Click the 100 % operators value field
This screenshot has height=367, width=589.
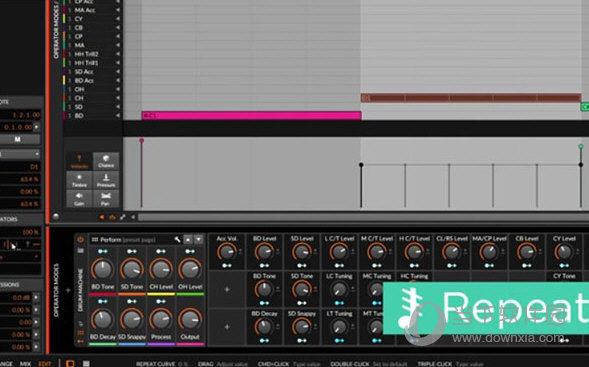[x=20, y=232]
